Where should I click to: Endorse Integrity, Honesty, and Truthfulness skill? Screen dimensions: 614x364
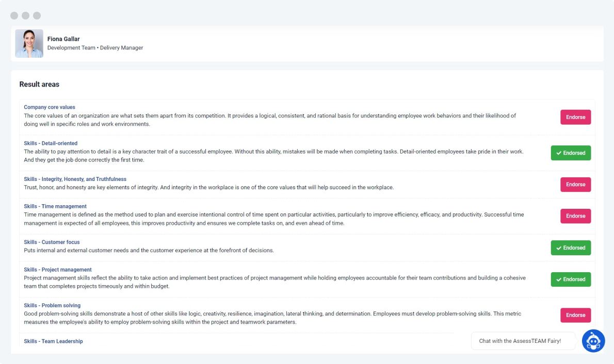tap(575, 185)
